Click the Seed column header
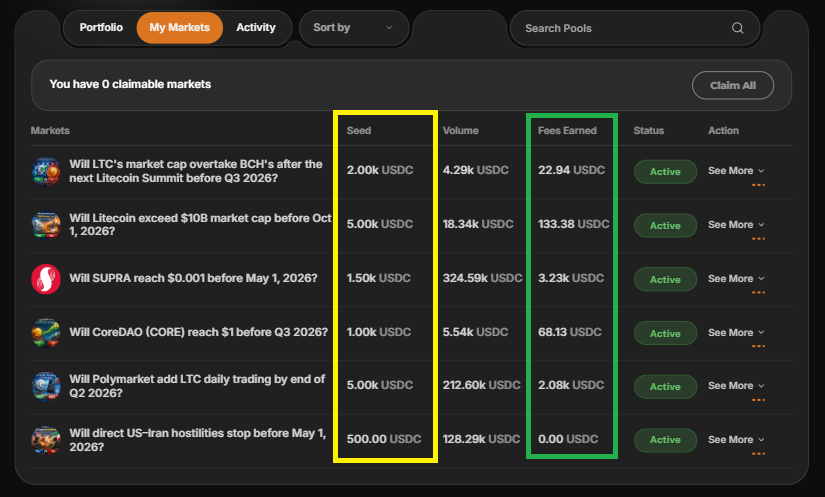The image size is (825, 497). coord(359,130)
